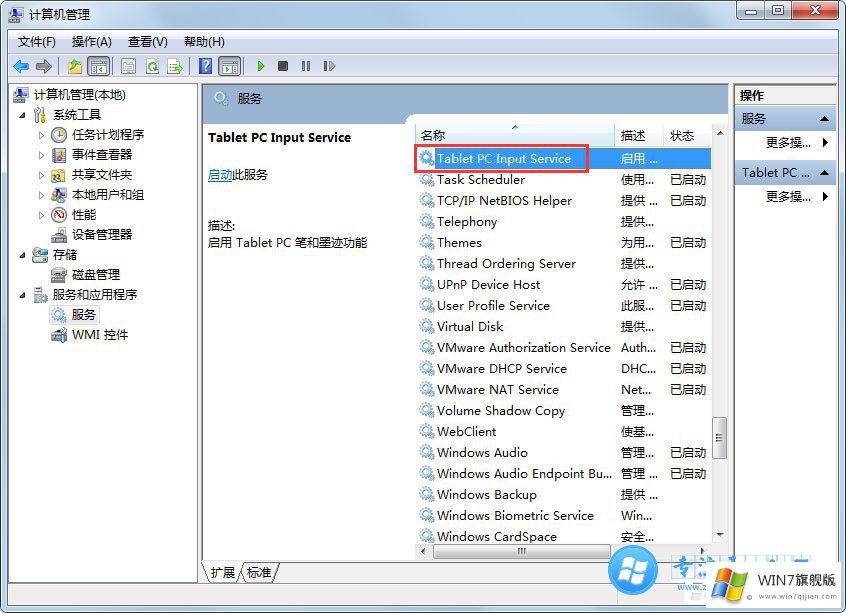Click the Performance tree icon
The image size is (846, 613).
click(59, 215)
